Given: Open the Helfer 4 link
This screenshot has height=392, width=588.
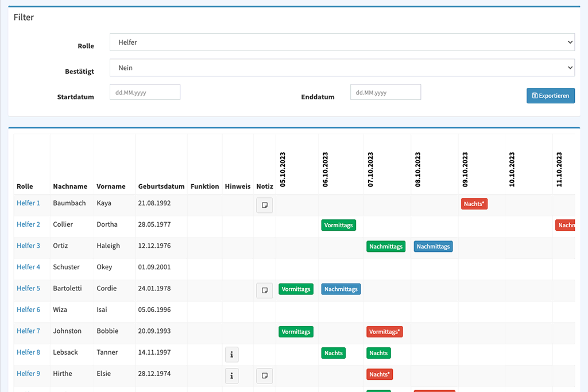Looking at the screenshot, I should 28,267.
